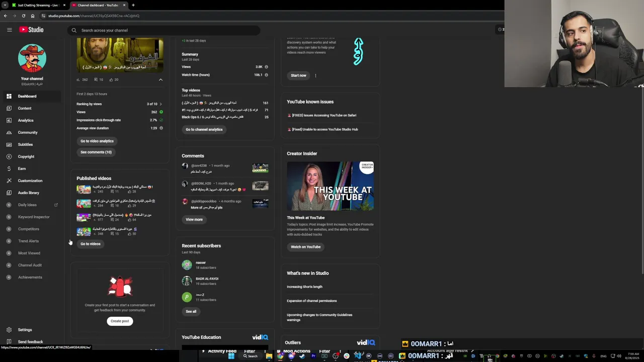644x362 pixels.
Task: Open Issues Accessing YouTube on Safari link
Action: pyautogui.click(x=324, y=115)
